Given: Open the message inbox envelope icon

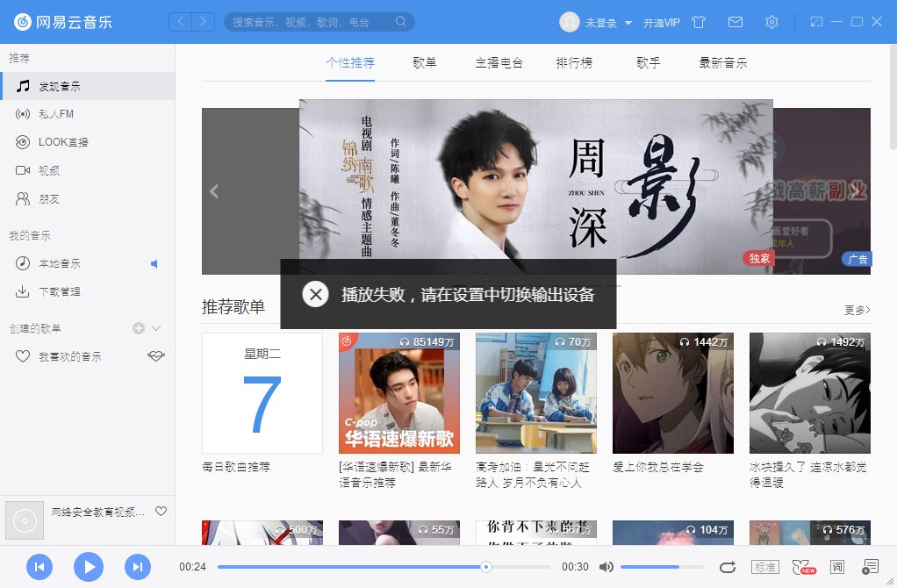Looking at the screenshot, I should [x=736, y=22].
